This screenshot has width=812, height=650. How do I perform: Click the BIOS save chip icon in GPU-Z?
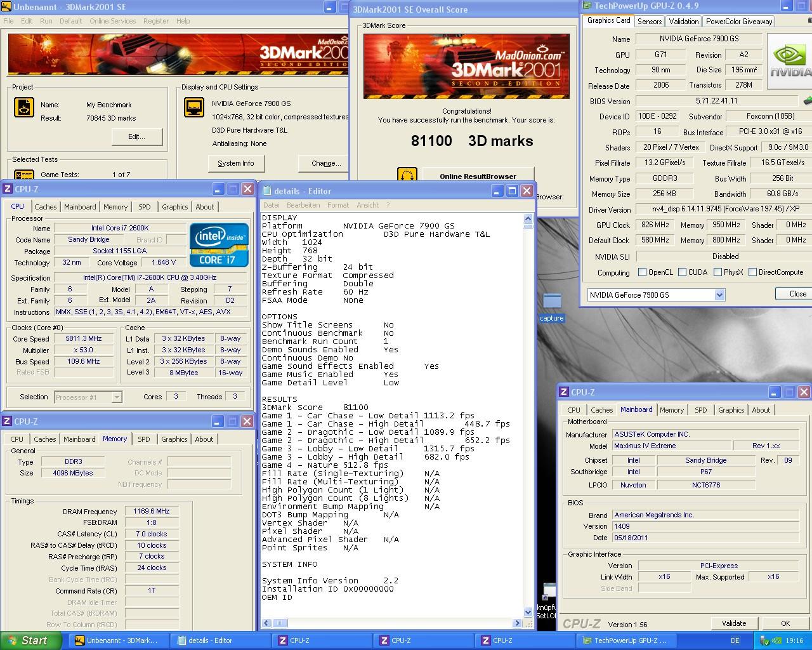[x=807, y=100]
